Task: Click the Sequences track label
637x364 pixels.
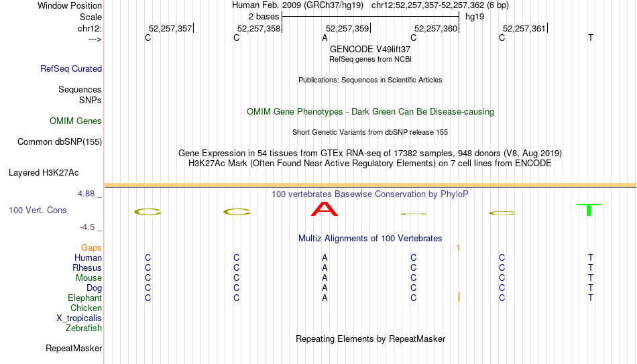Action: click(80, 89)
